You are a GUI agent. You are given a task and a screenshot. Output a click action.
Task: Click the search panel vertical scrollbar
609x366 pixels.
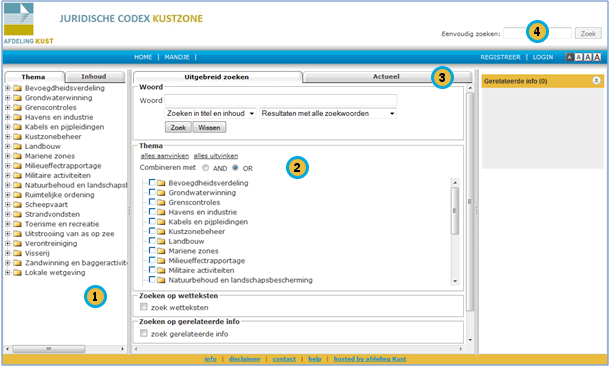(x=470, y=201)
